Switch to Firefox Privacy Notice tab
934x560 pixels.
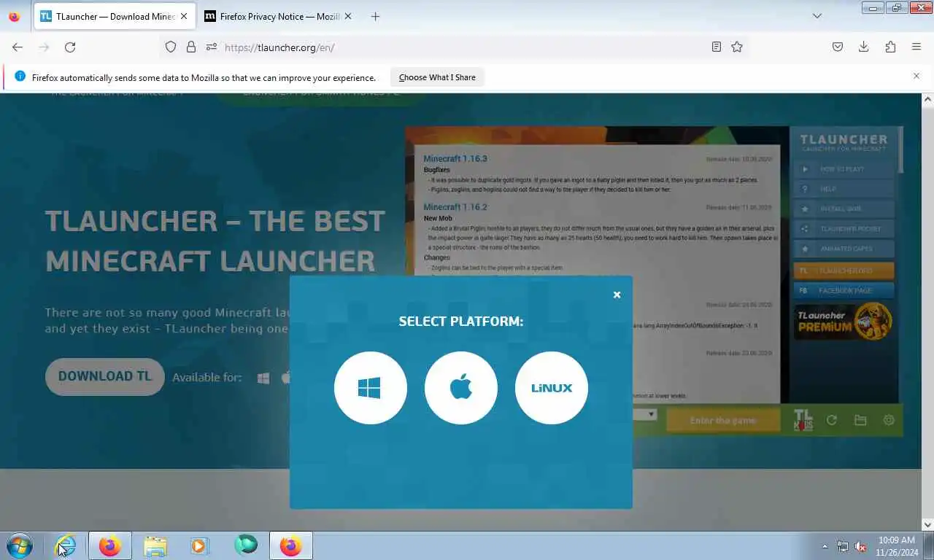click(279, 16)
